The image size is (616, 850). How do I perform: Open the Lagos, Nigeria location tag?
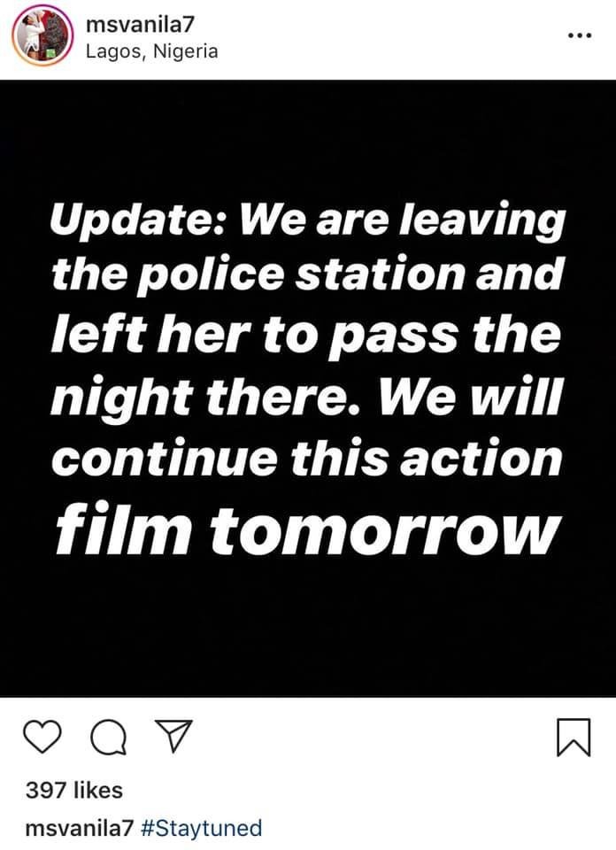coord(152,51)
